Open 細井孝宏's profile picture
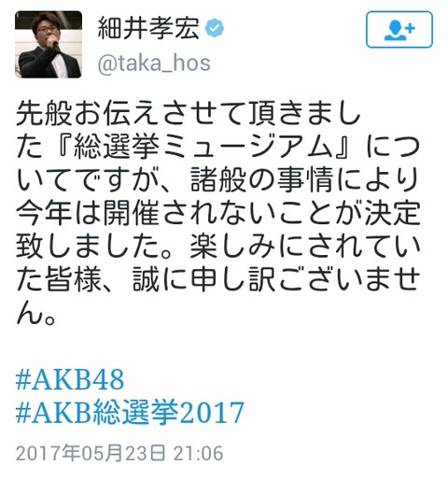The height and width of the screenshot is (481, 448). (49, 44)
